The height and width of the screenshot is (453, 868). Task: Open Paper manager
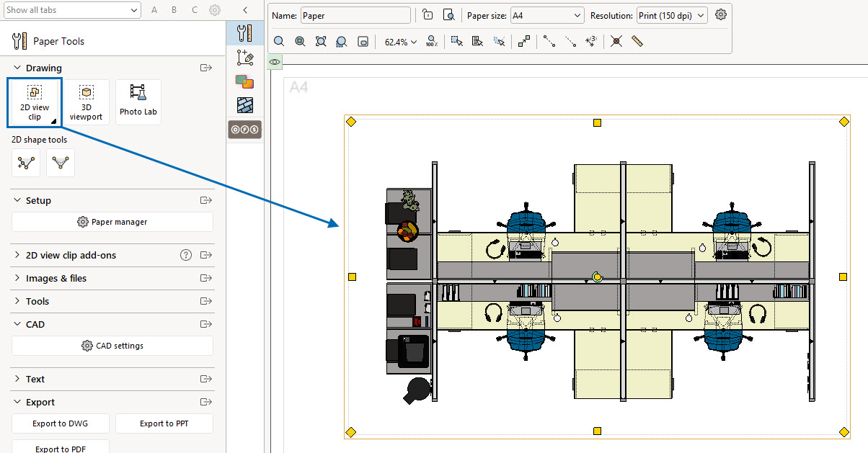[112, 222]
